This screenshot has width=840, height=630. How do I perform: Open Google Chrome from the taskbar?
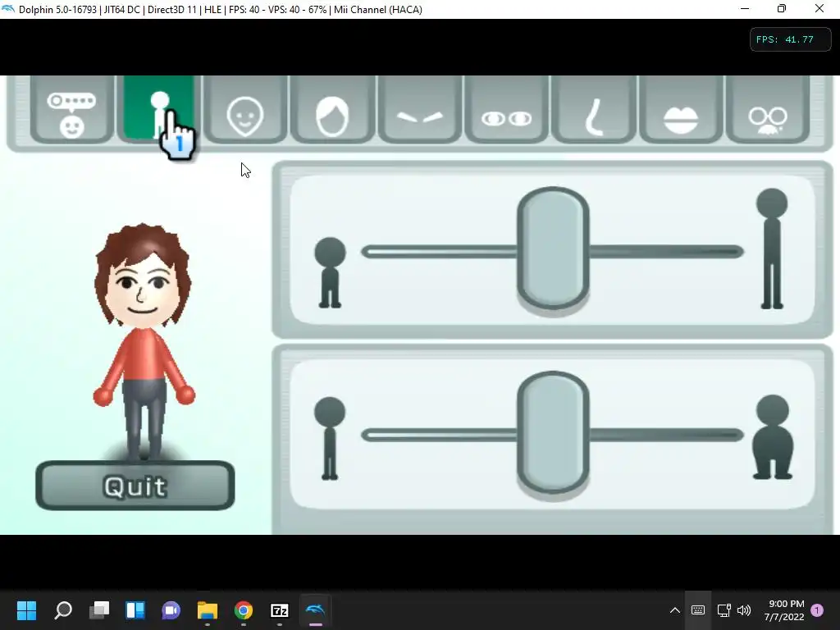[x=243, y=610]
